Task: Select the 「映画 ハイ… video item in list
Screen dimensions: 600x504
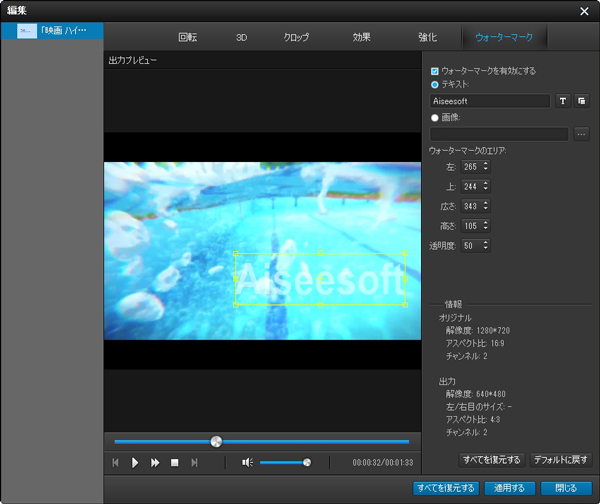Action: coord(52,31)
